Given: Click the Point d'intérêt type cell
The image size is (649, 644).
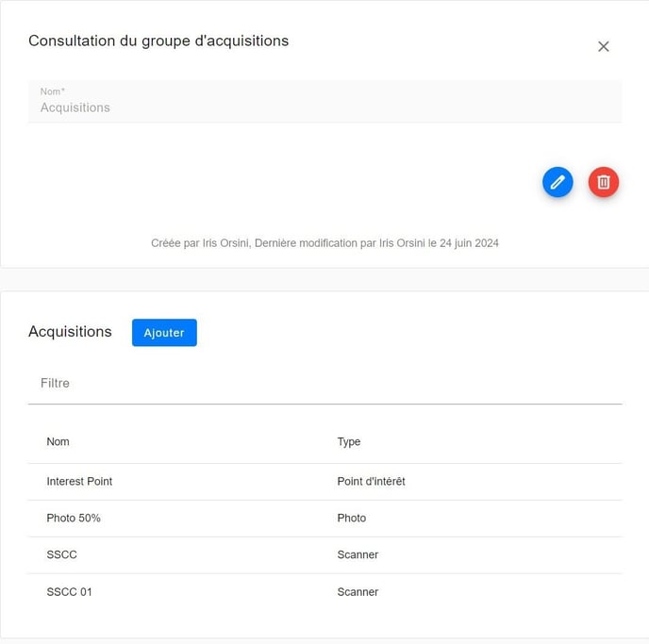Looking at the screenshot, I should click(x=371, y=481).
